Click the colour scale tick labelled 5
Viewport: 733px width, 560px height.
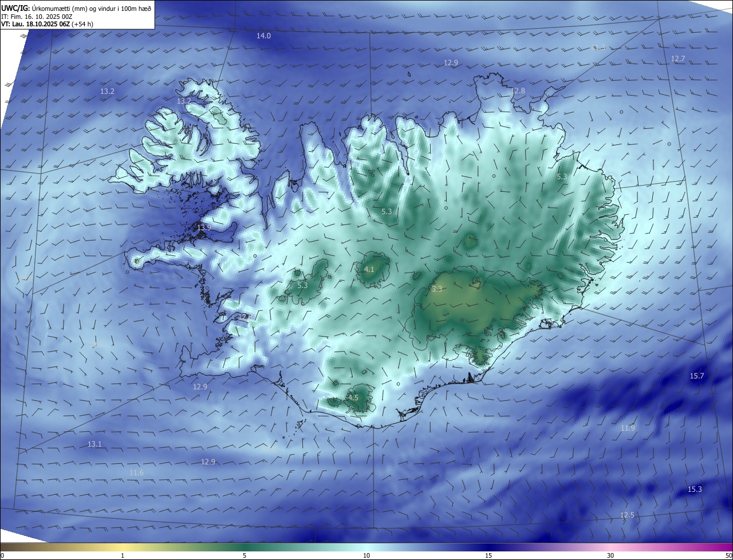pyautogui.click(x=245, y=555)
